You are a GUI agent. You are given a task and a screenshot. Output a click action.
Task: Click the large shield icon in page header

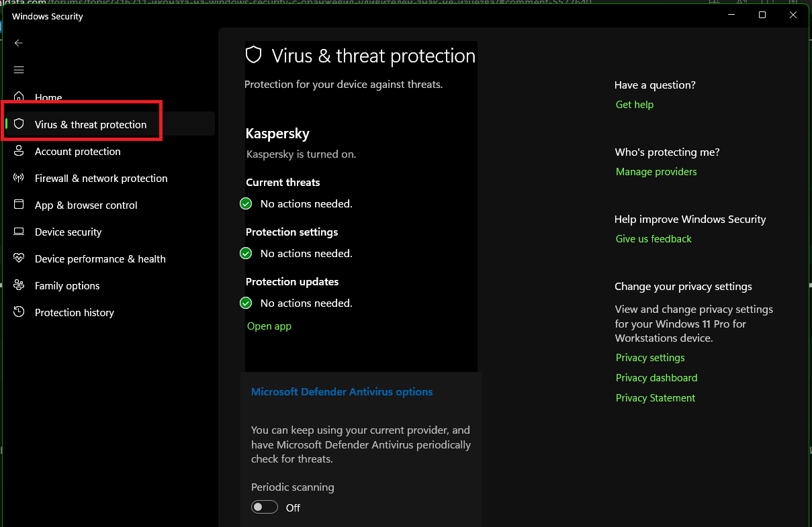[x=253, y=55]
